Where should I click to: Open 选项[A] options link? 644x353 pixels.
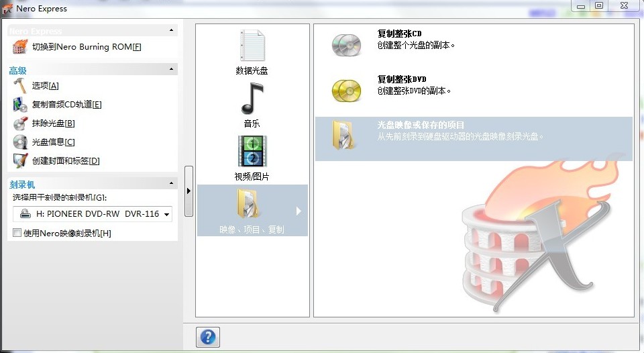coord(46,85)
